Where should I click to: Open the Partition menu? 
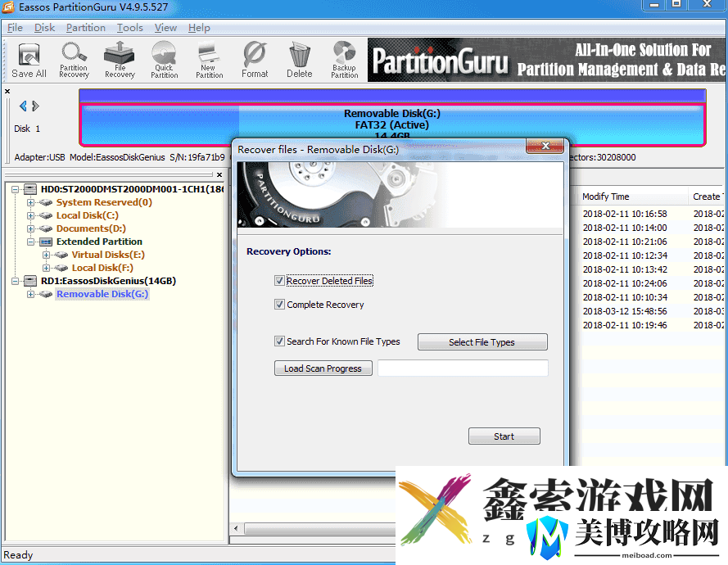pyautogui.click(x=86, y=28)
